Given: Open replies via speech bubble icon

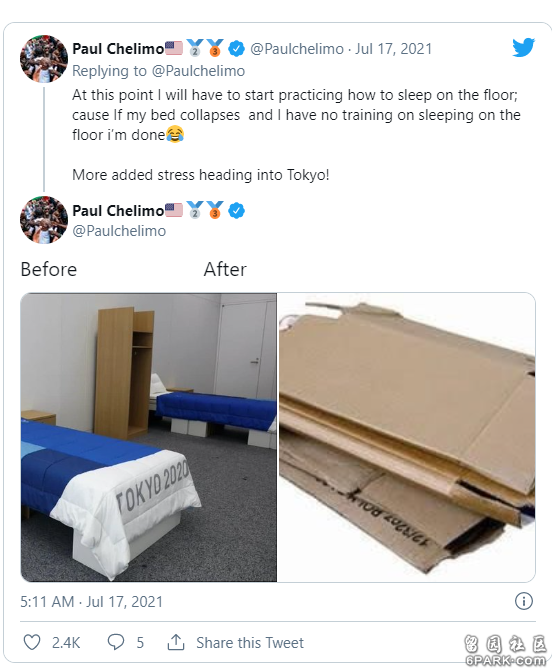Looking at the screenshot, I should (x=116, y=642).
